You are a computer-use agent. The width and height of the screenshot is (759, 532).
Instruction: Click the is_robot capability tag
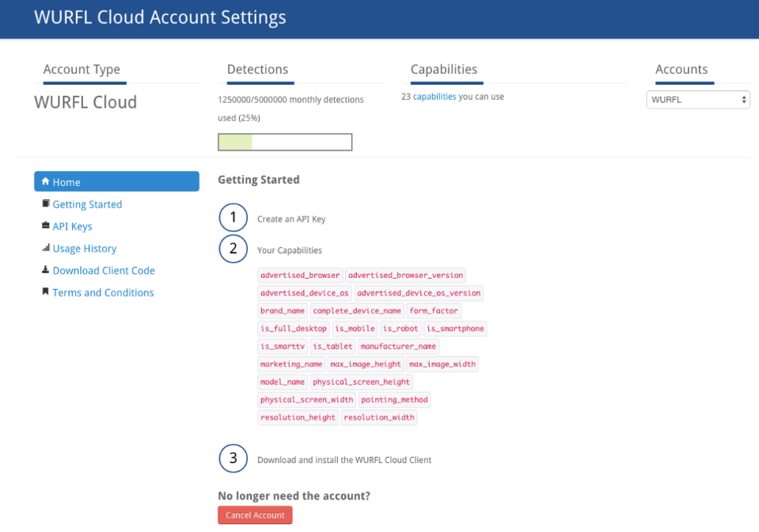coord(400,329)
